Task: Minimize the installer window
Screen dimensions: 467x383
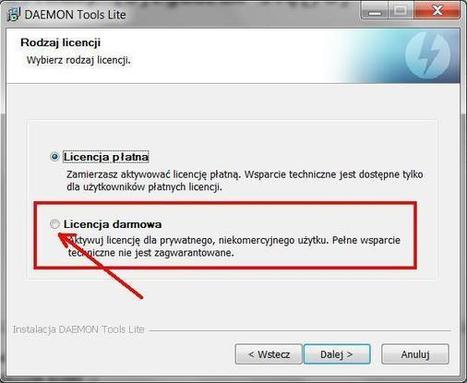Action: [x=375, y=12]
